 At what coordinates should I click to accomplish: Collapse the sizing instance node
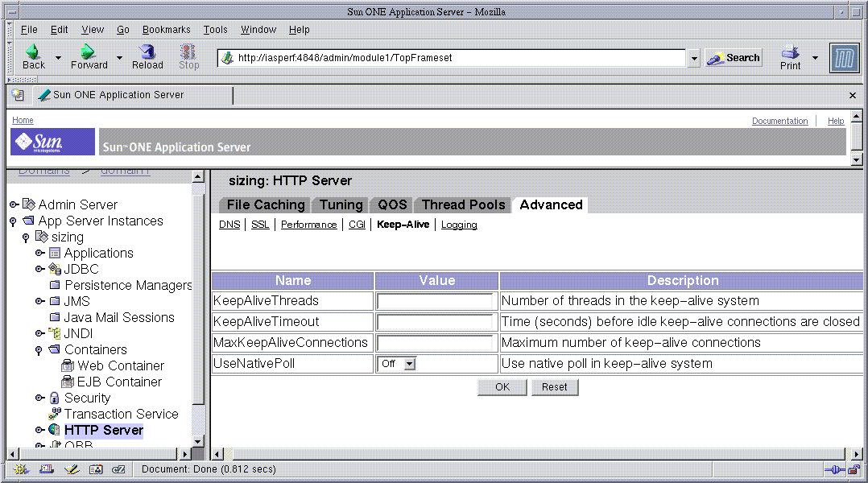click(x=26, y=237)
